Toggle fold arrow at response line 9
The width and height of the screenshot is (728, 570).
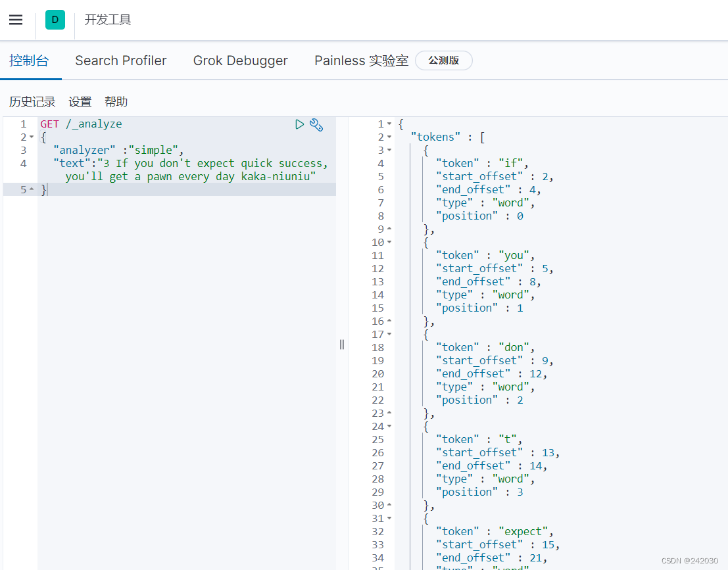[389, 229]
